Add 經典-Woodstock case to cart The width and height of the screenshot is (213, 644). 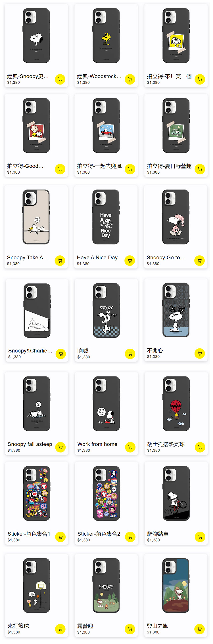pos(130,79)
